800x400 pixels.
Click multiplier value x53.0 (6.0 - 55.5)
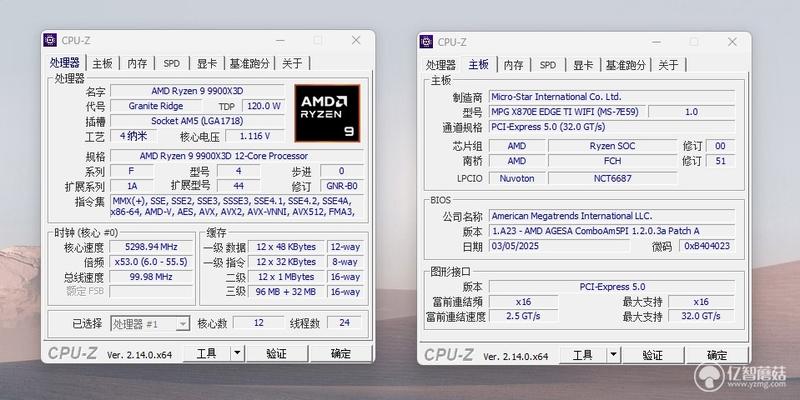pyautogui.click(x=151, y=262)
